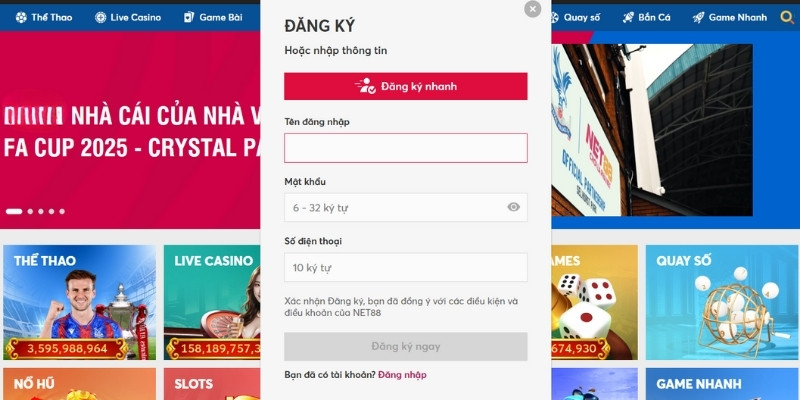Open the Đăng nhập login link

click(x=402, y=375)
